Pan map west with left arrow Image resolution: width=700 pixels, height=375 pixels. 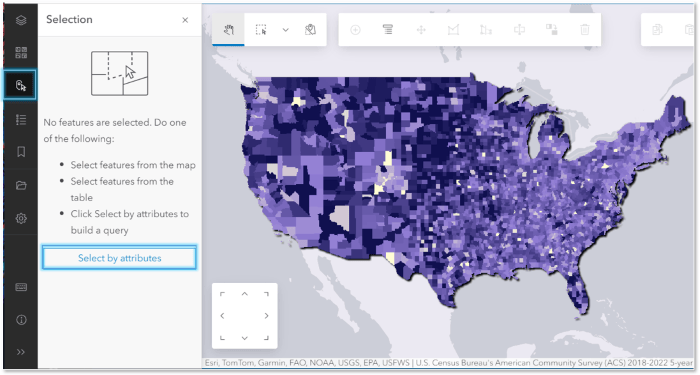tap(222, 316)
